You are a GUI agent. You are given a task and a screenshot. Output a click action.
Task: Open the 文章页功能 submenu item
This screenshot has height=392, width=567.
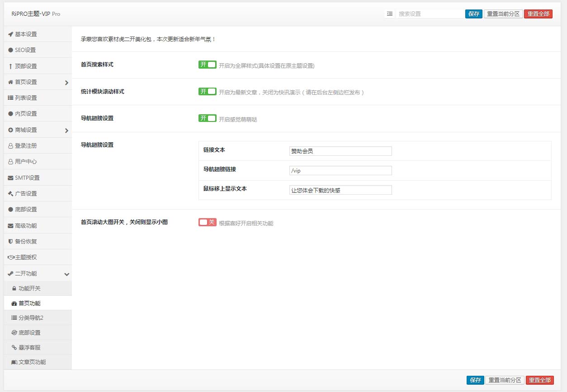coord(38,362)
